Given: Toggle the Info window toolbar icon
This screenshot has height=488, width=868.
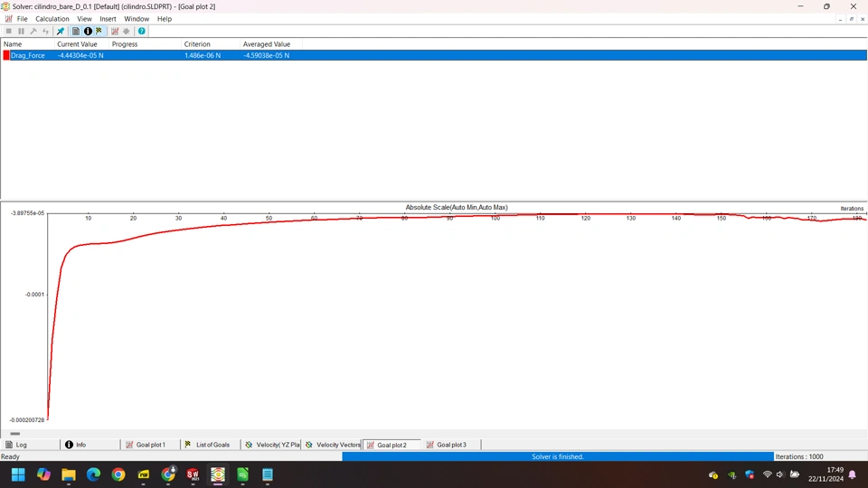Looking at the screenshot, I should pos(88,31).
